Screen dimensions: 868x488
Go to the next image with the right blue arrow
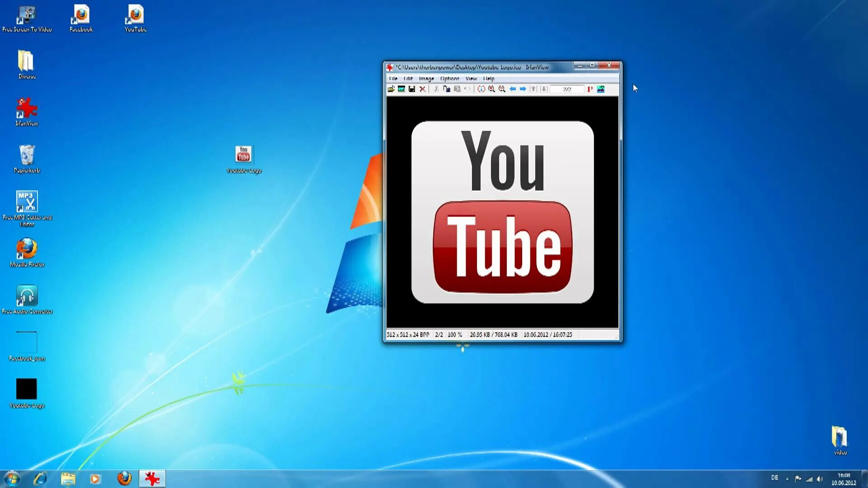[x=523, y=89]
